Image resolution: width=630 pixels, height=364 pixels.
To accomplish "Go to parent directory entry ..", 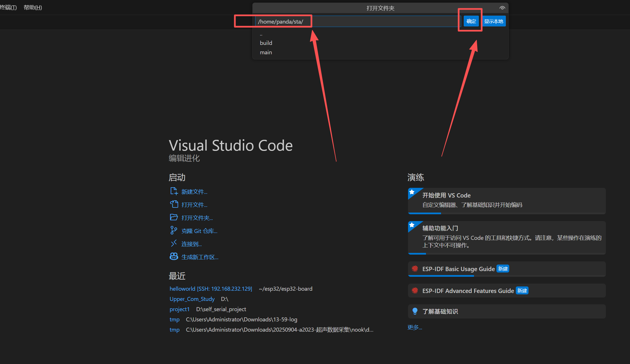I will (261, 34).
